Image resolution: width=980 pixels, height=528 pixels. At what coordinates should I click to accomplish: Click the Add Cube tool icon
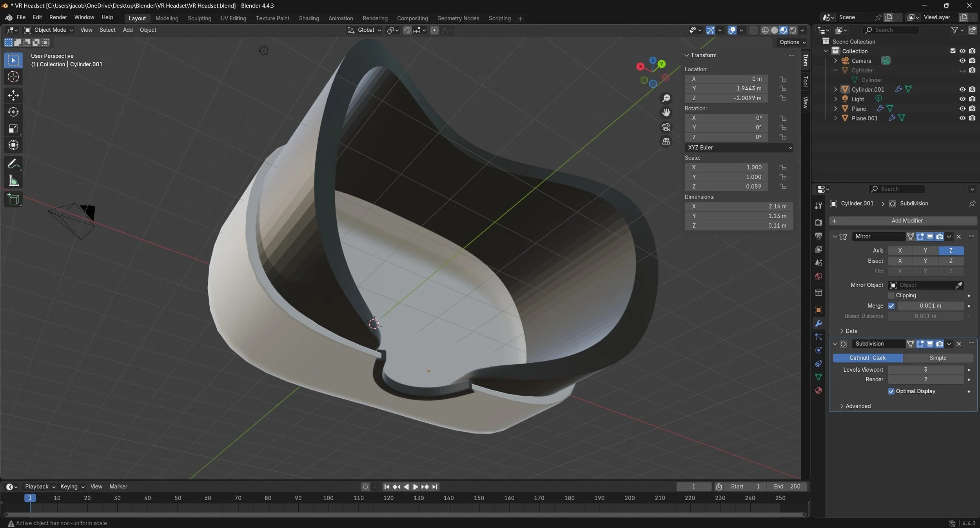point(13,200)
